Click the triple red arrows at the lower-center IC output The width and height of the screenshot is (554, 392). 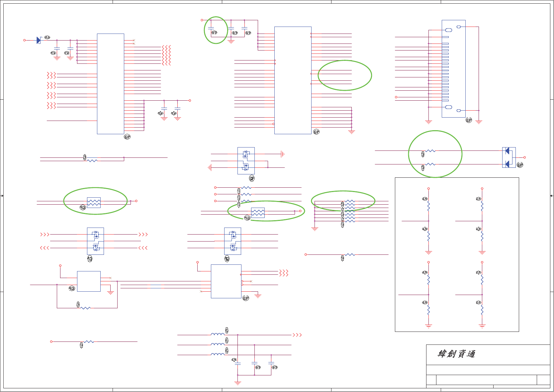click(x=284, y=273)
